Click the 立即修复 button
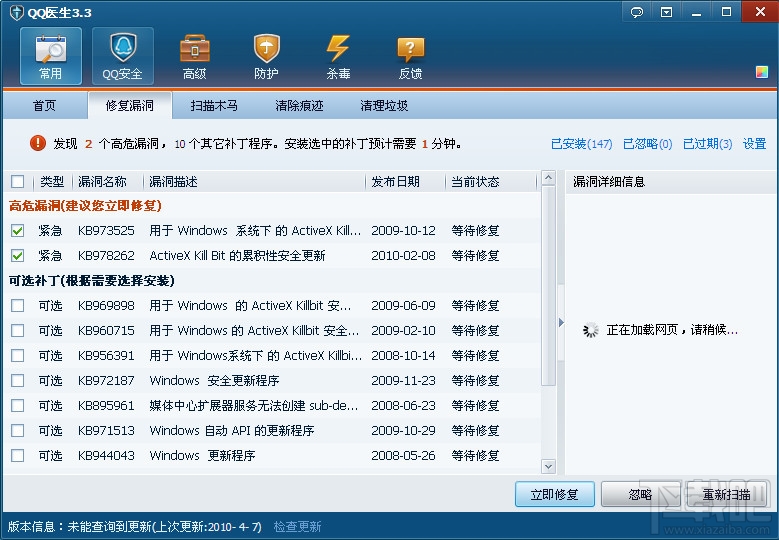 tap(554, 494)
